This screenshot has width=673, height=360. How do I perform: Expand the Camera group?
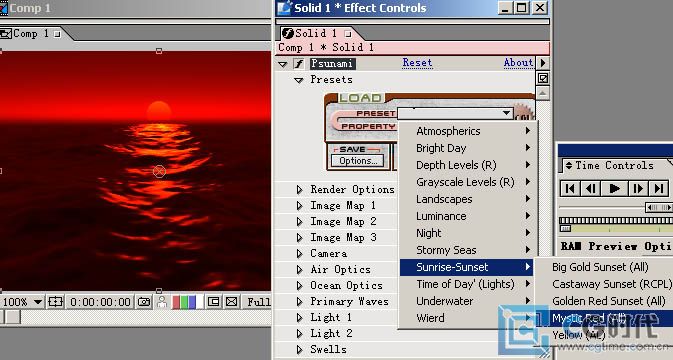click(299, 254)
